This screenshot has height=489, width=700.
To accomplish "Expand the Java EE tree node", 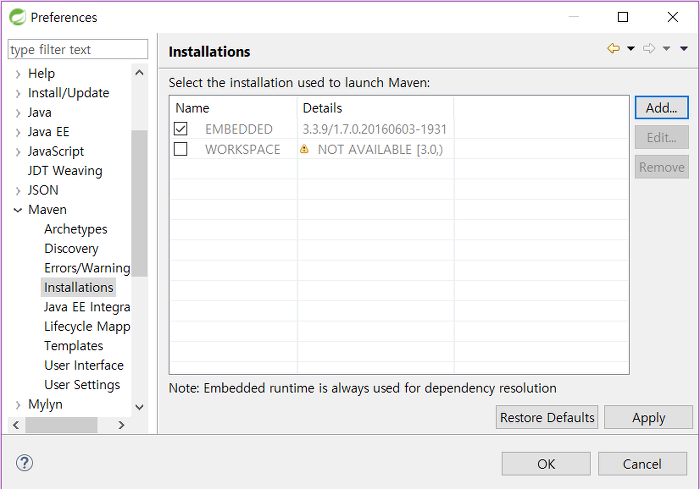I will click(18, 133).
